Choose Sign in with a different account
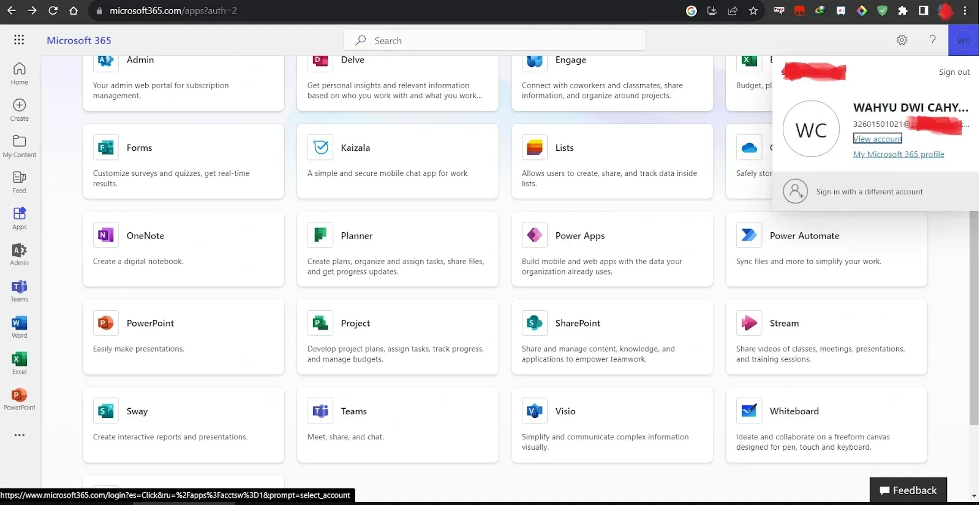Screen dimensions: 980x505 tap(876, 192)
